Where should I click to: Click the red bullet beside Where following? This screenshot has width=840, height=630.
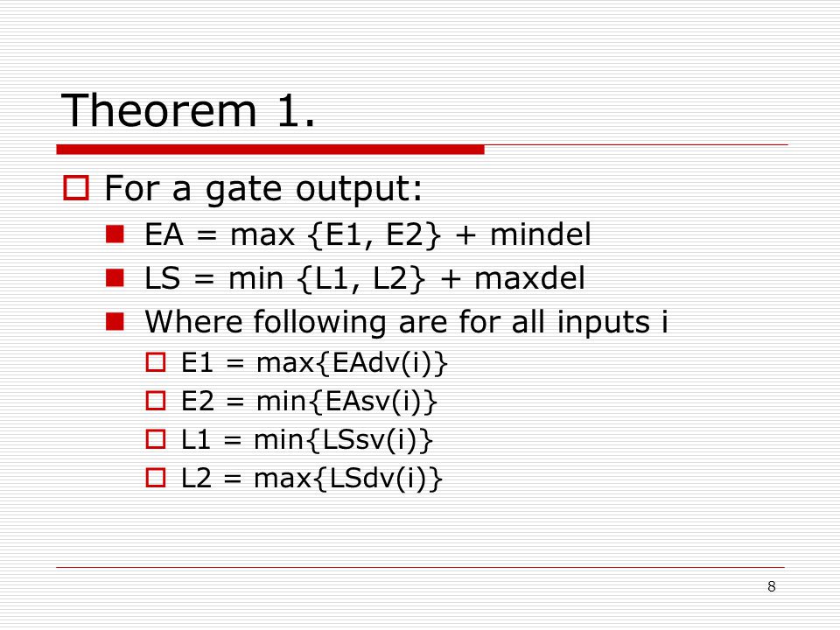pos(115,321)
